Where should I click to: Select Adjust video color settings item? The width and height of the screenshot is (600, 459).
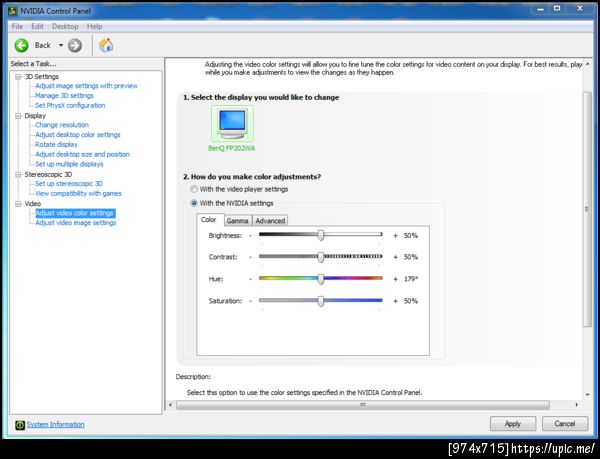tap(75, 213)
